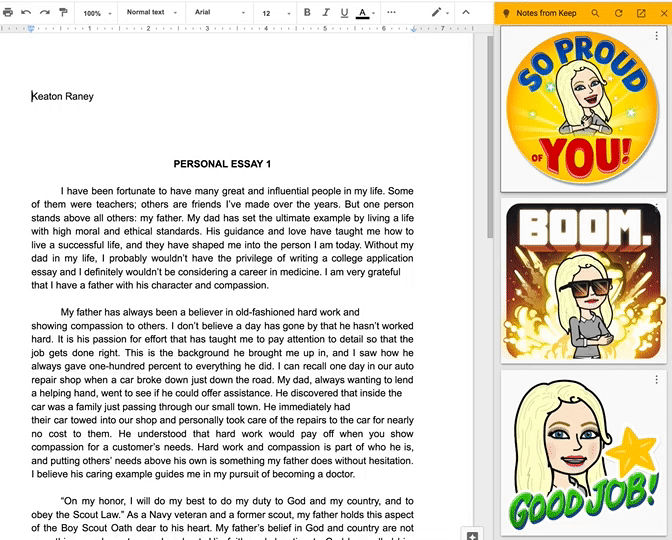672x540 pixels.
Task: Click the line starting 'On my honor'
Action: [237, 501]
